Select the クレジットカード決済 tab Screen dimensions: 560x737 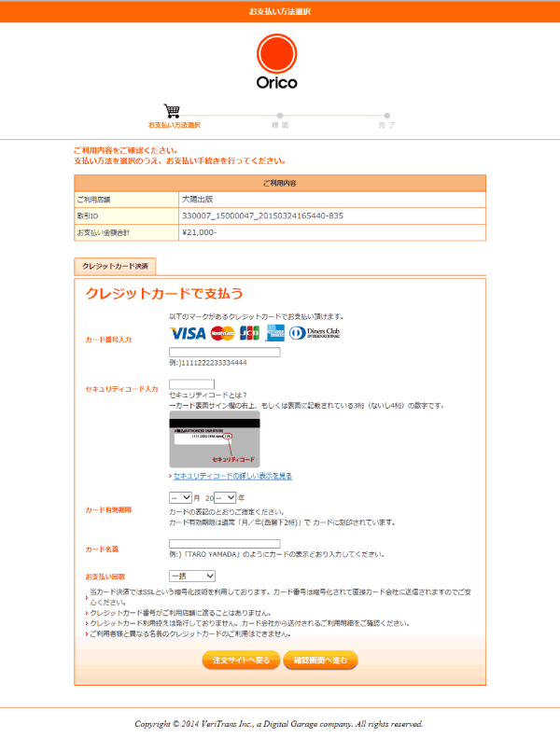coord(116,267)
